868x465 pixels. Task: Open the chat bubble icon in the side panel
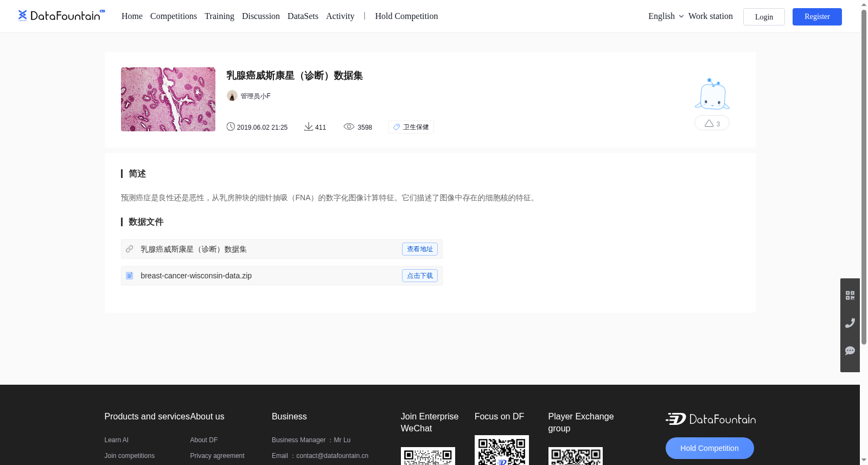850,351
